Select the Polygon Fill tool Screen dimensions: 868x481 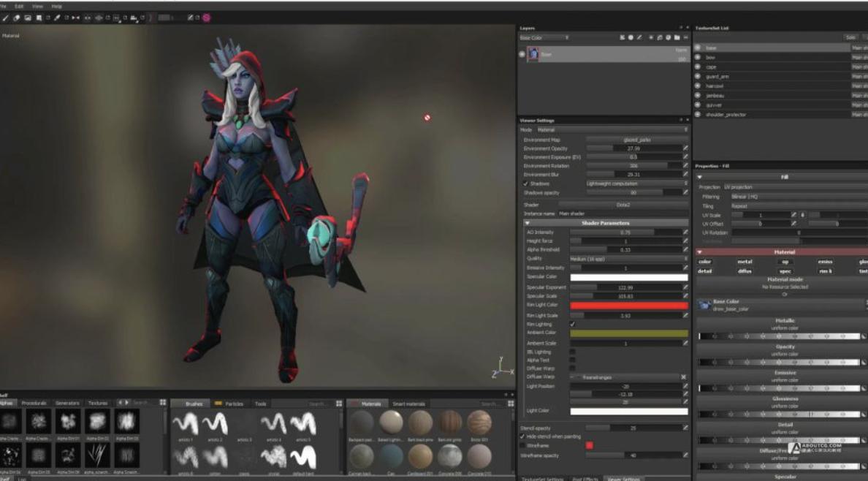click(x=40, y=18)
